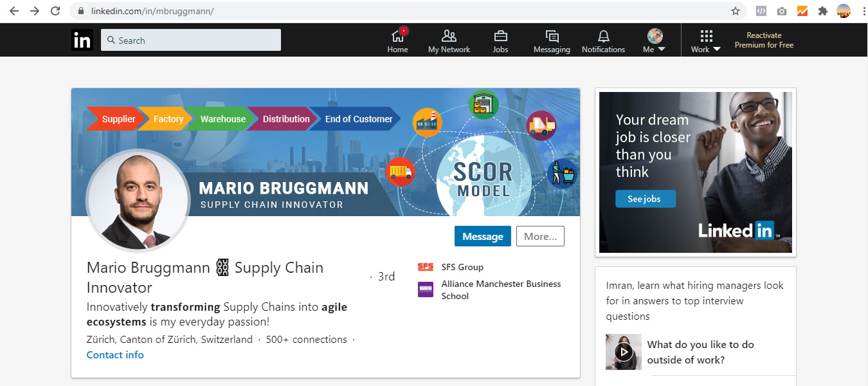Click the hiring managers interview prompt text
868x386 pixels.
tap(695, 301)
